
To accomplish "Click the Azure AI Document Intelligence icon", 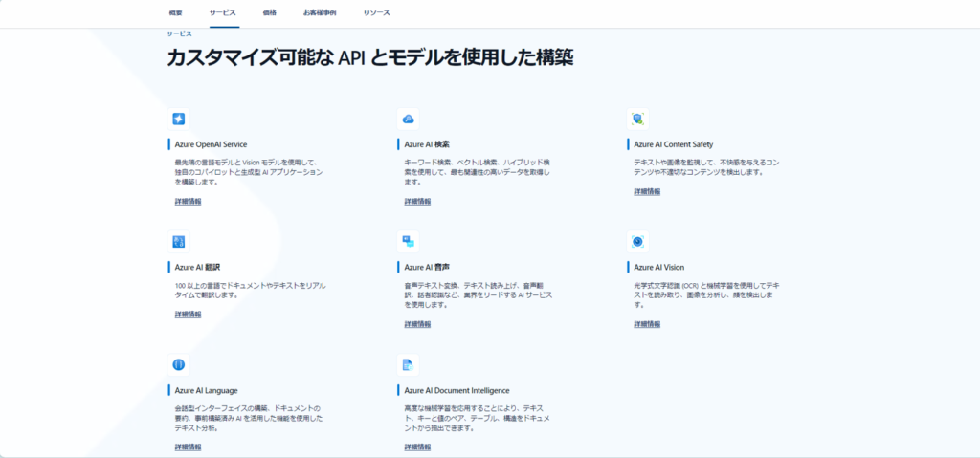I will point(408,365).
